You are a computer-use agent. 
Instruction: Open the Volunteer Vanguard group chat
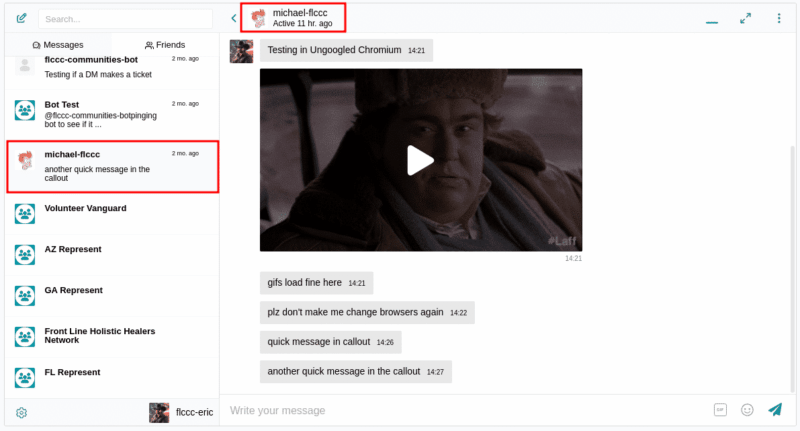tap(112, 214)
